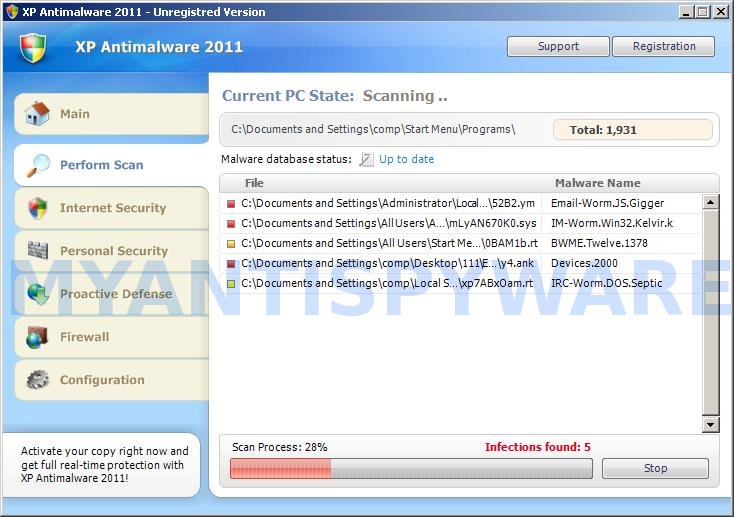The height and width of the screenshot is (517, 734).
Task: Click the large shield logo in header
Action: click(x=33, y=48)
